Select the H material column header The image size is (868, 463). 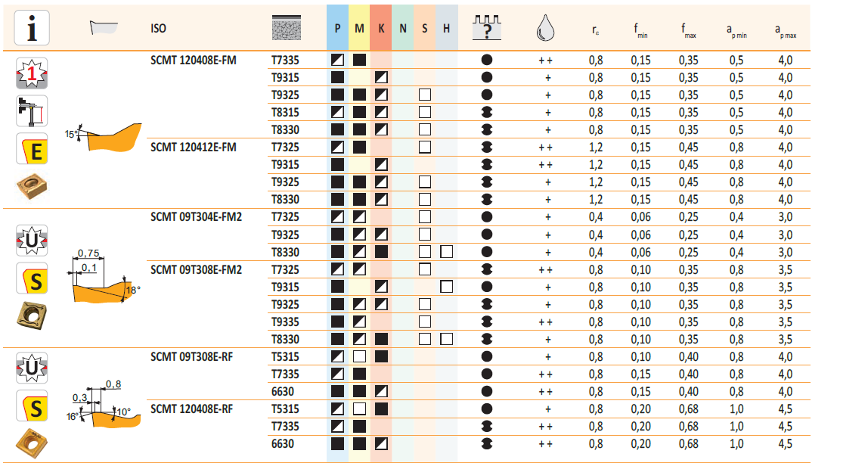(x=446, y=29)
